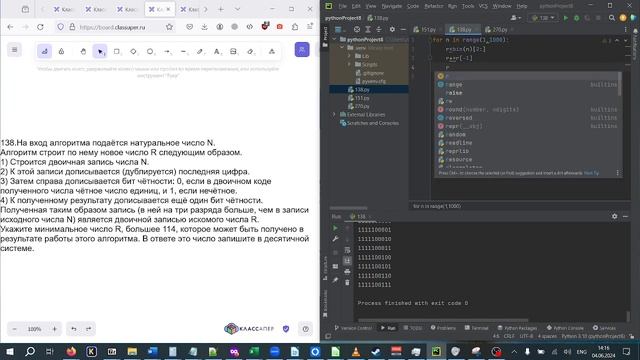Open Windows Search from the taskbar

pos(30,351)
